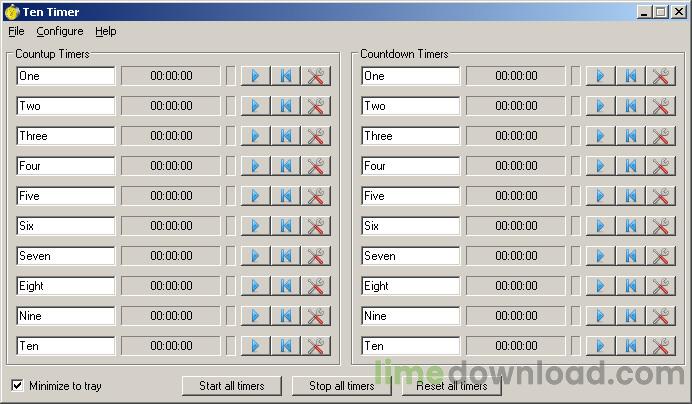
Task: Toggle the Minimize to tray checkbox
Action: click(x=17, y=385)
